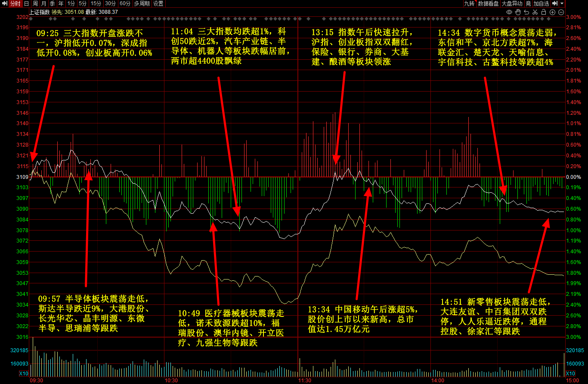The image size is (588, 384).
Task: Click the undo arrow icon
Action: coord(526,12)
